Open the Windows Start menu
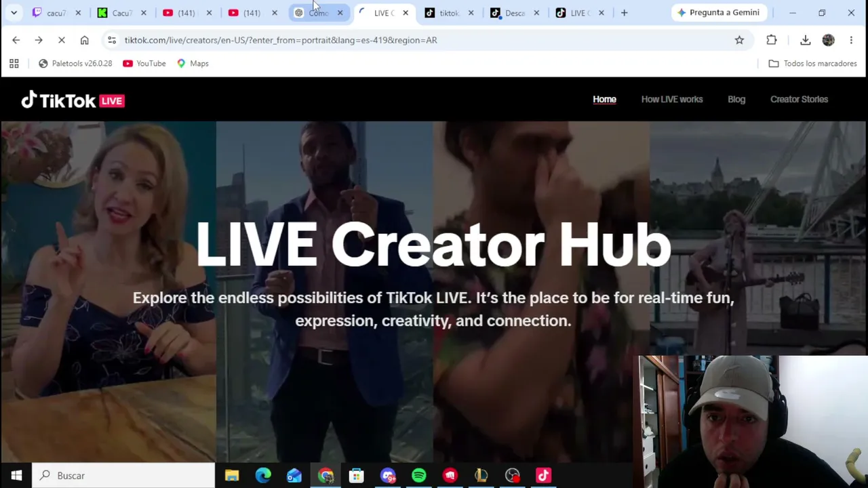Viewport: 868px width, 488px height. click(x=16, y=475)
